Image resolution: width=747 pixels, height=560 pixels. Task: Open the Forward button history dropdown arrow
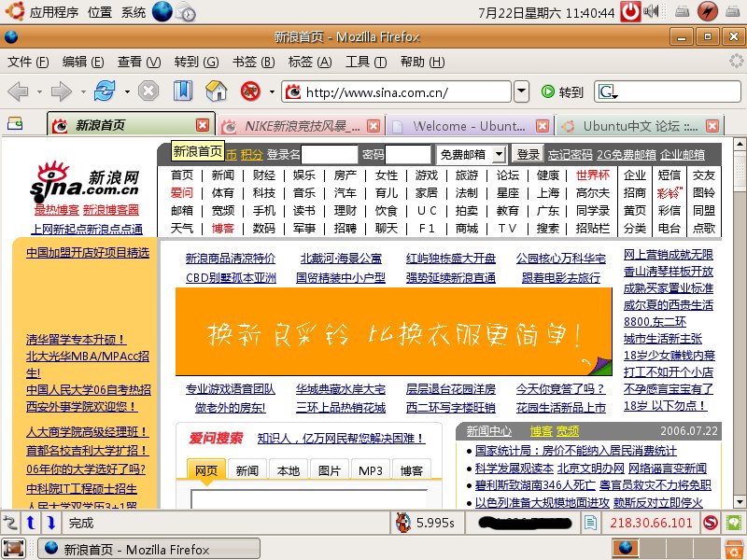[83, 91]
